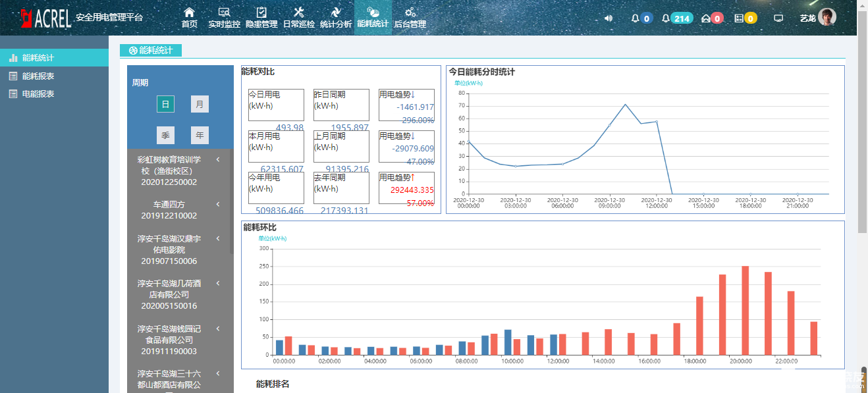Click the 艺龙 user avatar
This screenshot has height=393, width=868.
[x=827, y=18]
